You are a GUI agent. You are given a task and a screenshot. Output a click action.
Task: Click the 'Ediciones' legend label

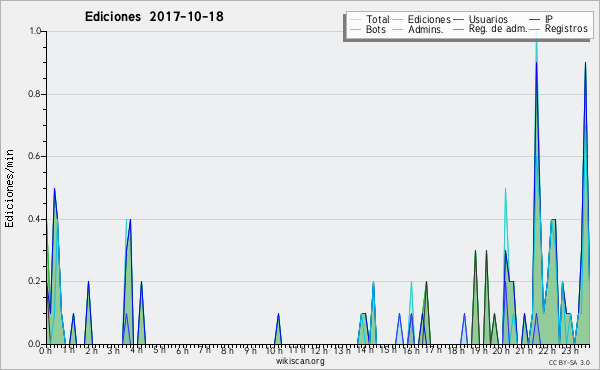[429, 19]
